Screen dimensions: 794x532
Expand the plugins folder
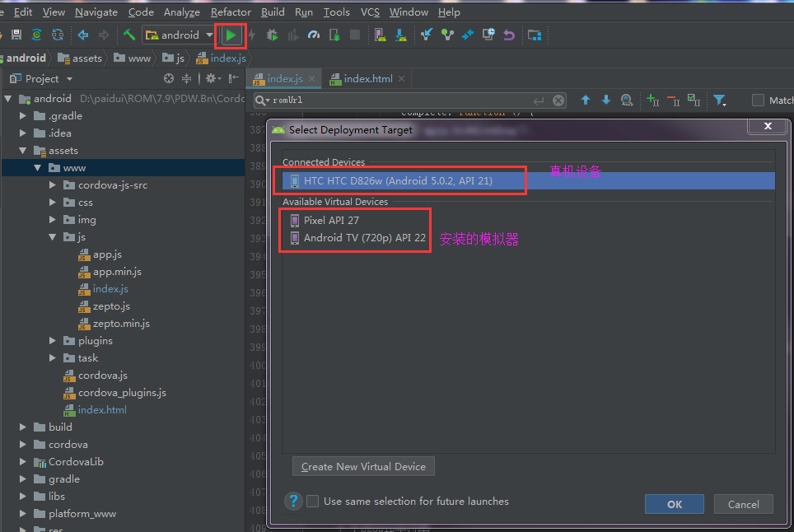pos(53,341)
